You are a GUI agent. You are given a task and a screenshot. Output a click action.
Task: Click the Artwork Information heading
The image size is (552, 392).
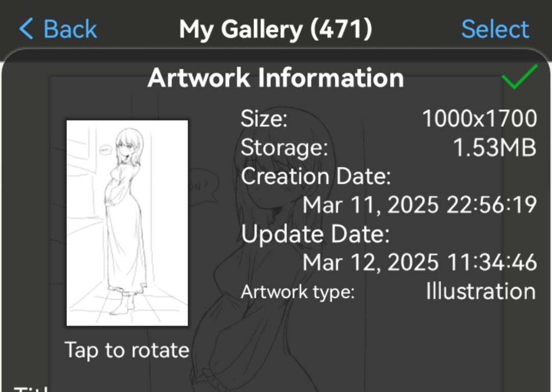pyautogui.click(x=275, y=78)
